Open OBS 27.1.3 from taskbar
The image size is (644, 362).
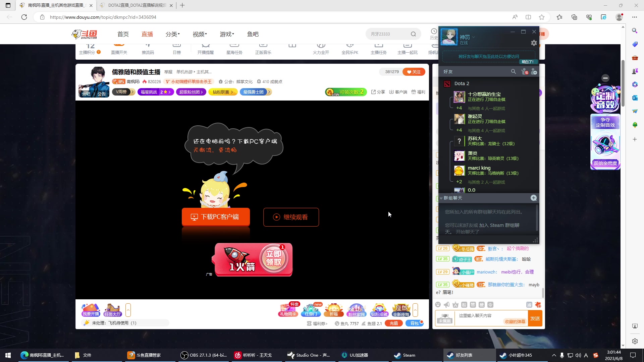coord(204,355)
